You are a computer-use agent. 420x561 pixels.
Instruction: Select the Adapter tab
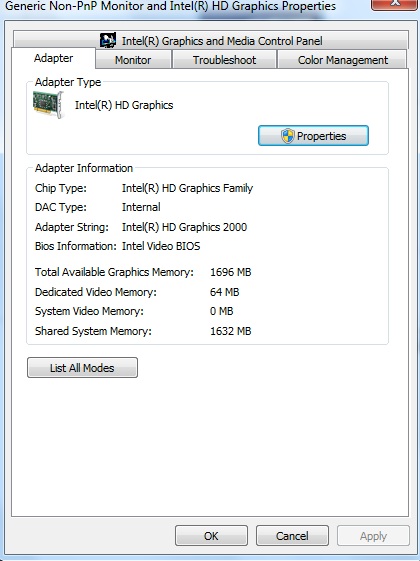[x=53, y=58]
